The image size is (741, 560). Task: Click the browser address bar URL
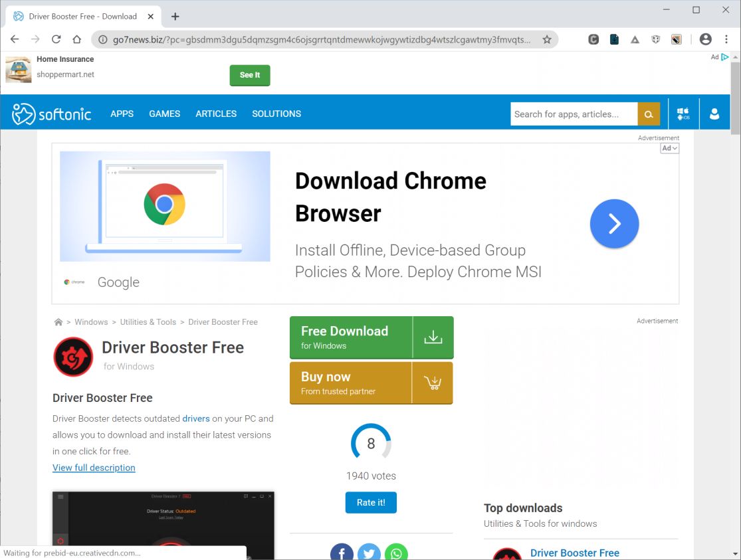click(x=322, y=40)
